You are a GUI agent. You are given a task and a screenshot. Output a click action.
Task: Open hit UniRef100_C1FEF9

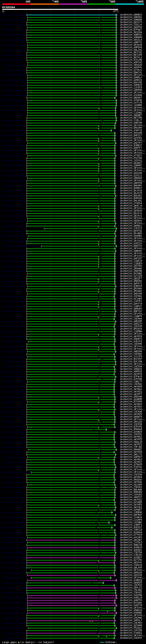coord(131,87)
